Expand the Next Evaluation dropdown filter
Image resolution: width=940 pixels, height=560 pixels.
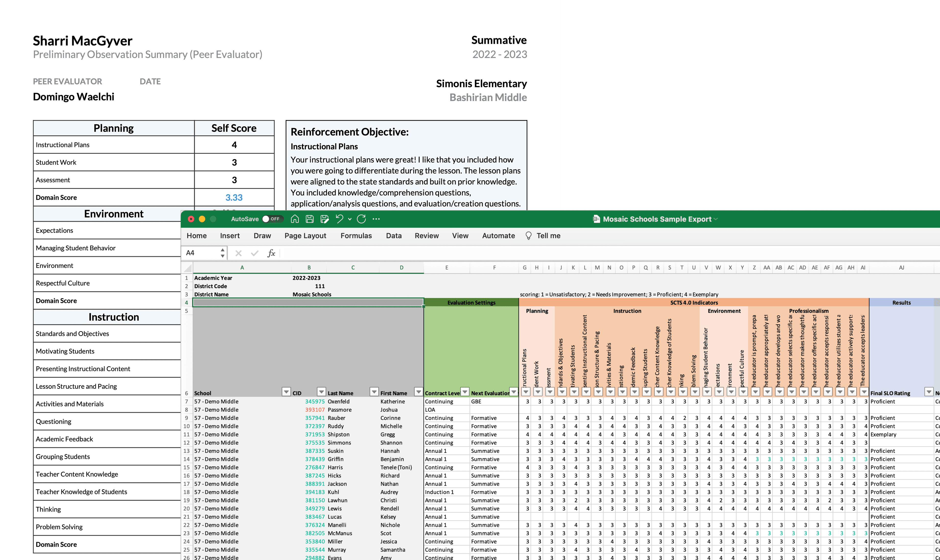tap(513, 393)
